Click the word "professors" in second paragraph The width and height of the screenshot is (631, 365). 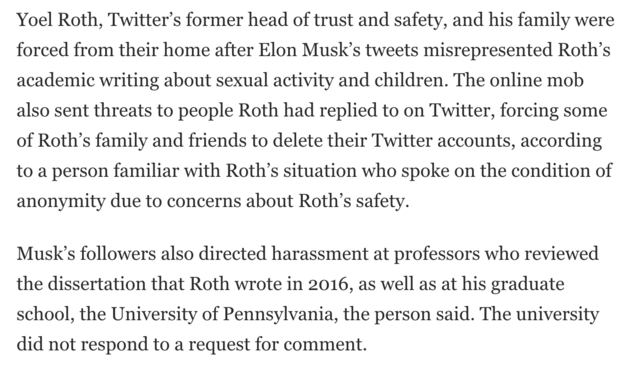click(437, 254)
